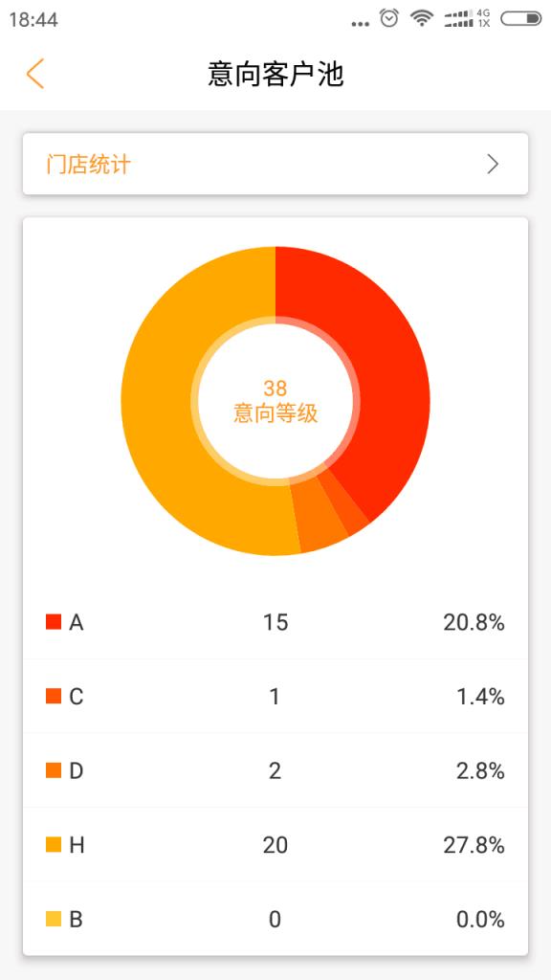This screenshot has height=980, width=551.
Task: Tap the Wi-Fi icon in status bar
Action: coord(422,17)
